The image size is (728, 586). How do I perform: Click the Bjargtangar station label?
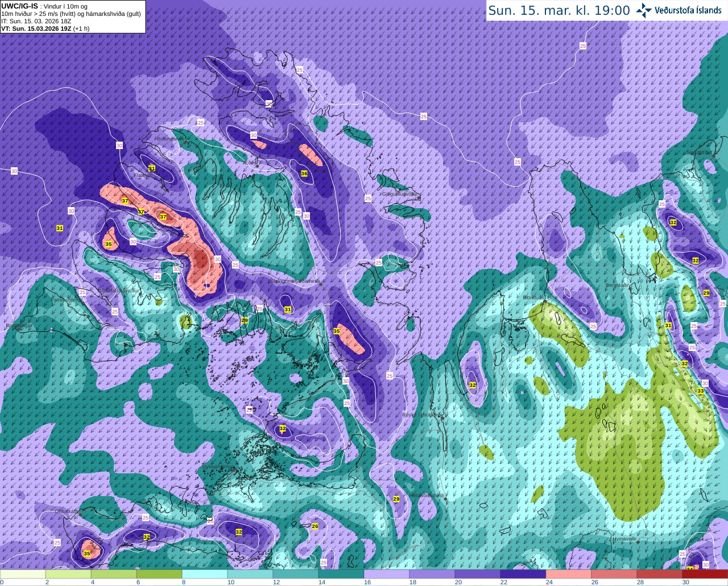pos(18,326)
